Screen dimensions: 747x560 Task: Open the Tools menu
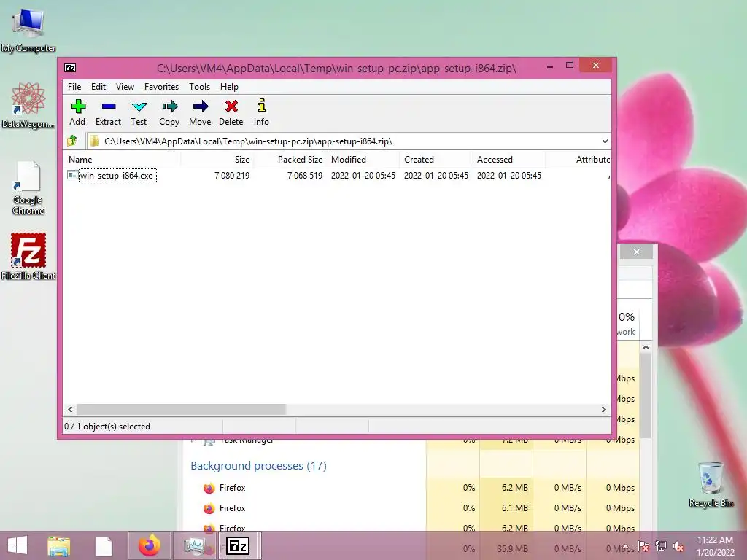199,87
